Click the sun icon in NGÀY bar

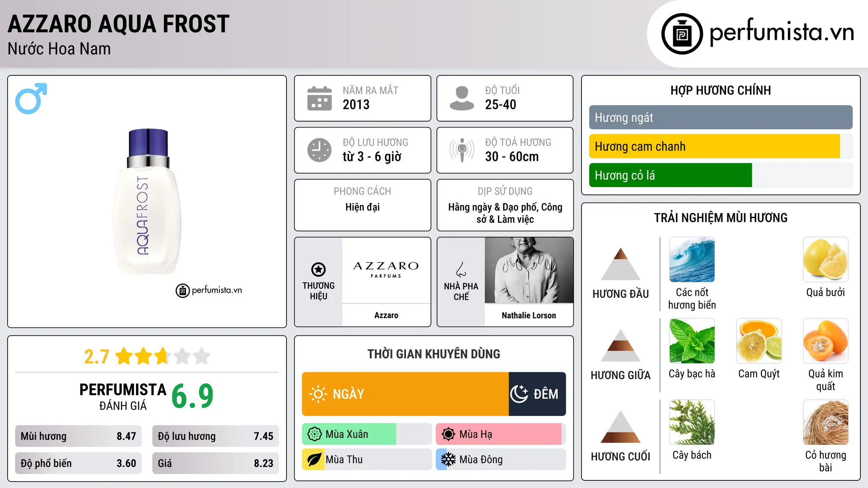coord(318,394)
